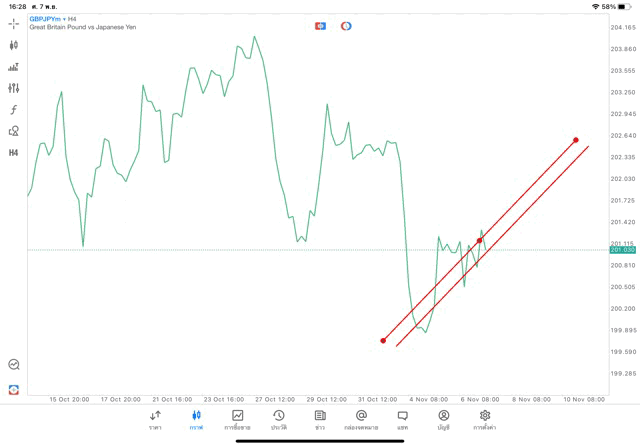Open the ข่าว (News) tab

pyautogui.click(x=320, y=420)
